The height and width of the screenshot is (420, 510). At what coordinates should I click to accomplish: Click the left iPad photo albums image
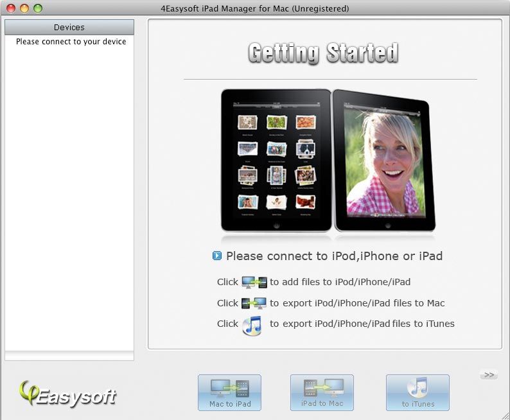click(x=276, y=161)
